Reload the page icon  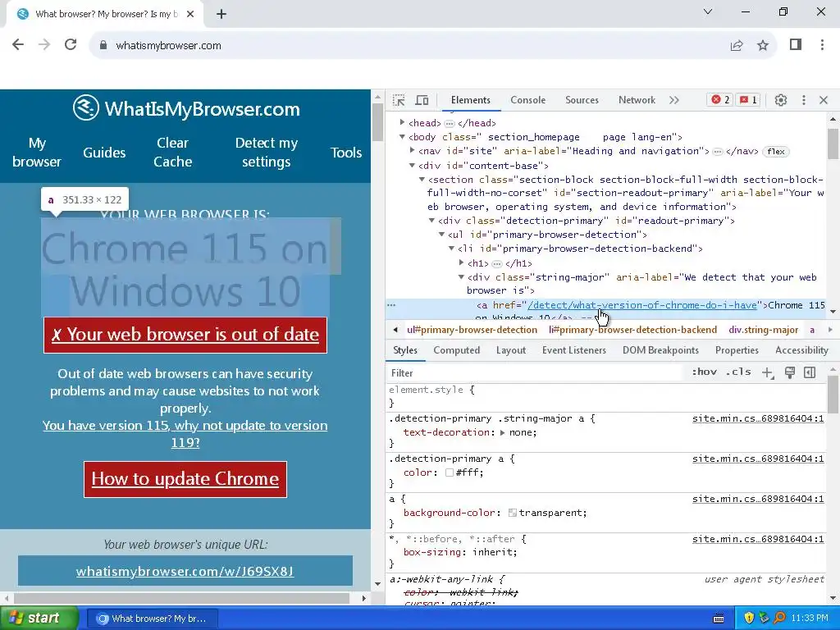(71, 45)
